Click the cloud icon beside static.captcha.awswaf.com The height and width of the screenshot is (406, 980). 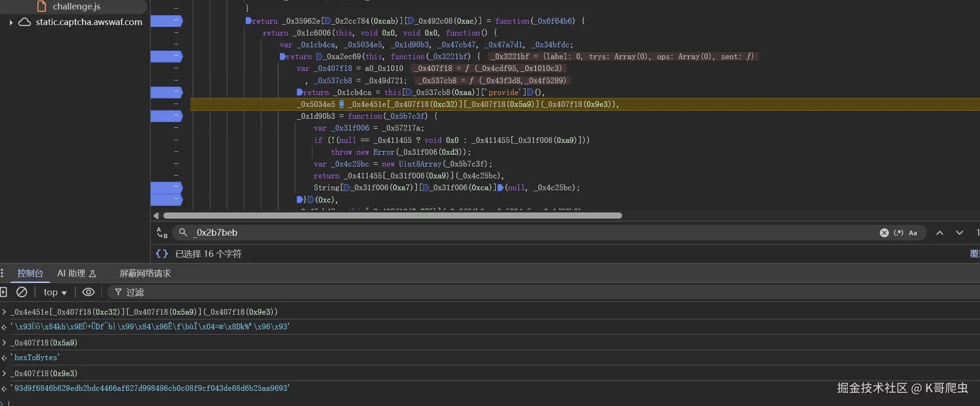pyautogui.click(x=25, y=22)
